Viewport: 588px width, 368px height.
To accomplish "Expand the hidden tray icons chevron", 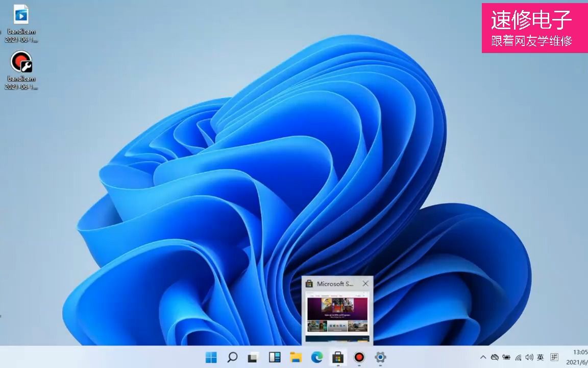I will point(483,358).
